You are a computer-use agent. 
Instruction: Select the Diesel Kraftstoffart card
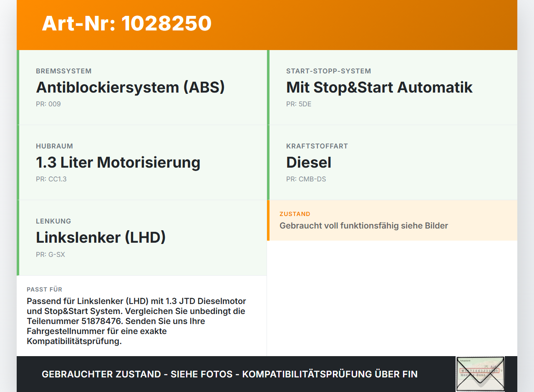[392, 163]
